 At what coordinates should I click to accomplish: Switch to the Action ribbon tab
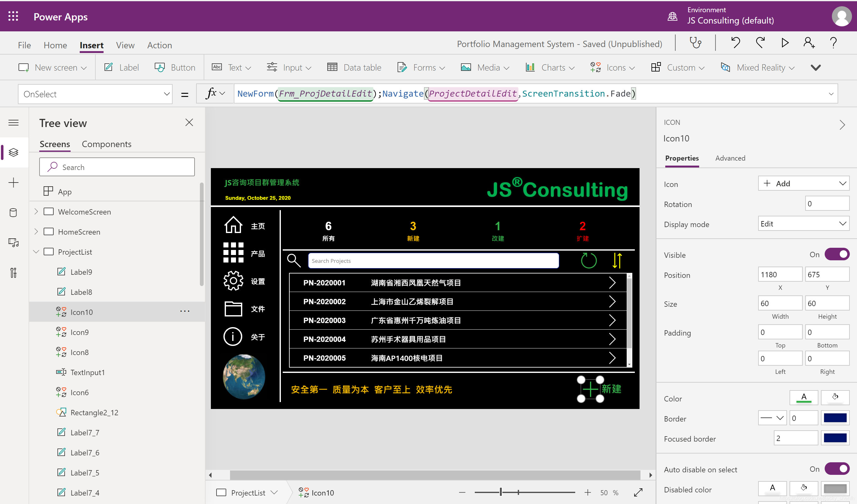pyautogui.click(x=159, y=45)
